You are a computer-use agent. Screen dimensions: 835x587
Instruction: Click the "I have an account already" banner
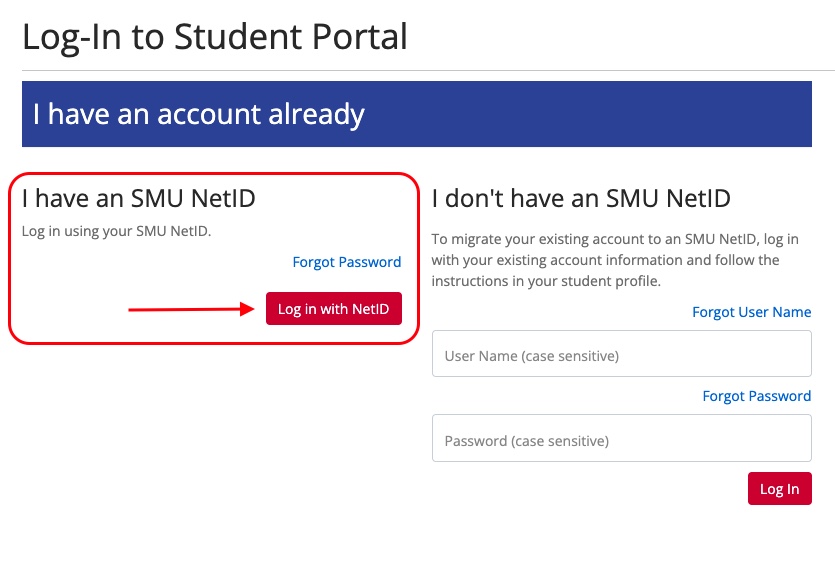(x=417, y=113)
